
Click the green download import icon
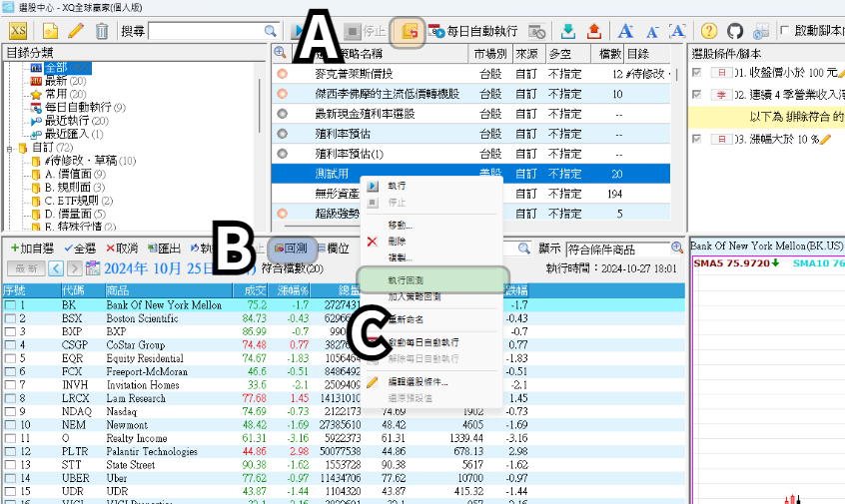click(567, 32)
